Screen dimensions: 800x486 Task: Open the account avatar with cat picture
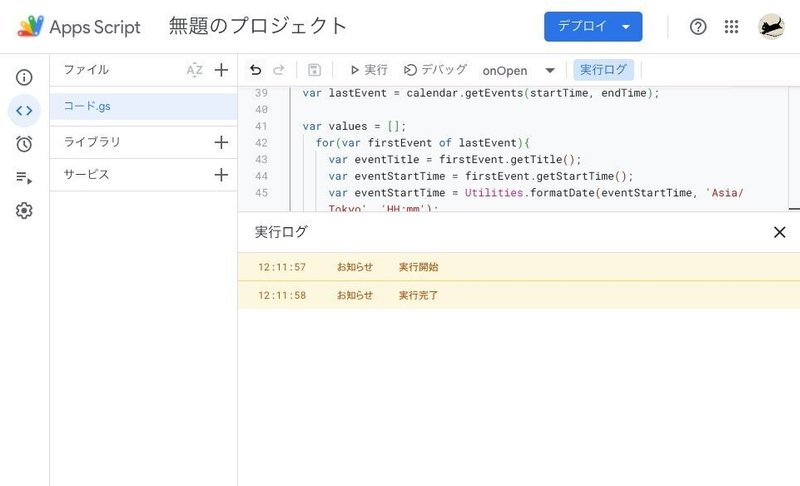771,27
